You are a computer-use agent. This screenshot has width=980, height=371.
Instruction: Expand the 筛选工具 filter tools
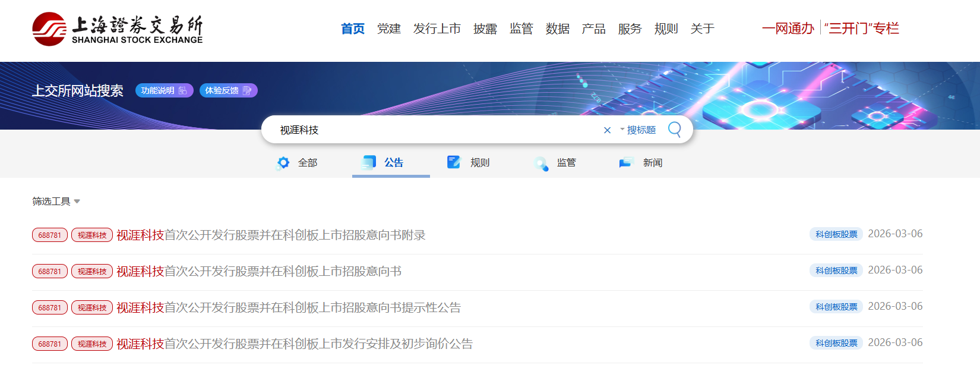(x=56, y=202)
